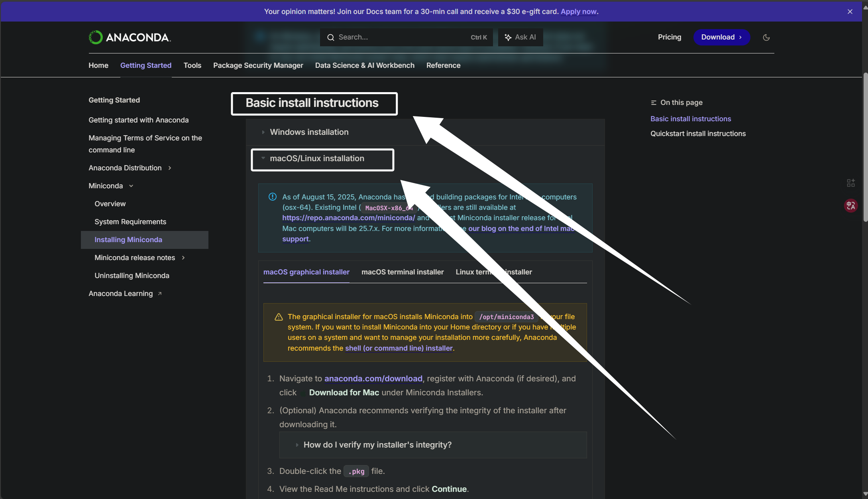Open repo.anaconda.com/miniconda link
This screenshot has width=868, height=499.
349,218
